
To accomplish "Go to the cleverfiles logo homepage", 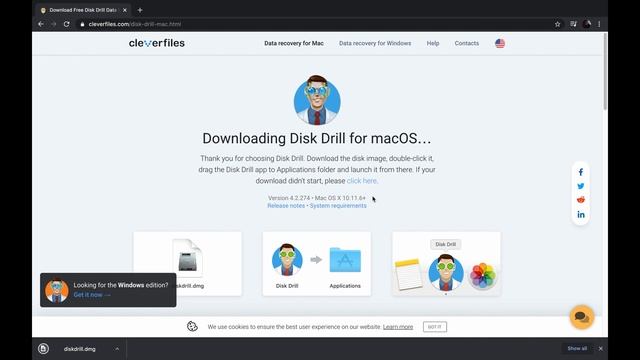I will click(x=157, y=43).
